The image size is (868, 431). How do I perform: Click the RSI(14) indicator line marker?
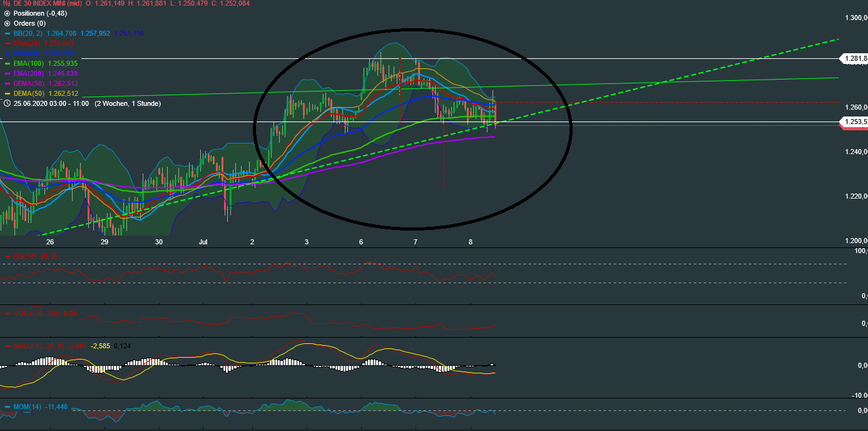click(x=6, y=256)
